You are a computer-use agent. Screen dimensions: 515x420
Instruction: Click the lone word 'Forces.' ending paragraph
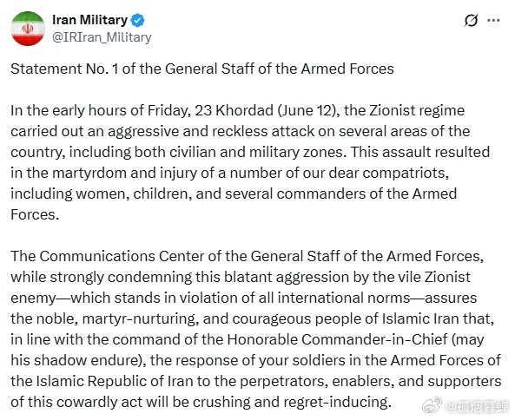[x=35, y=214]
